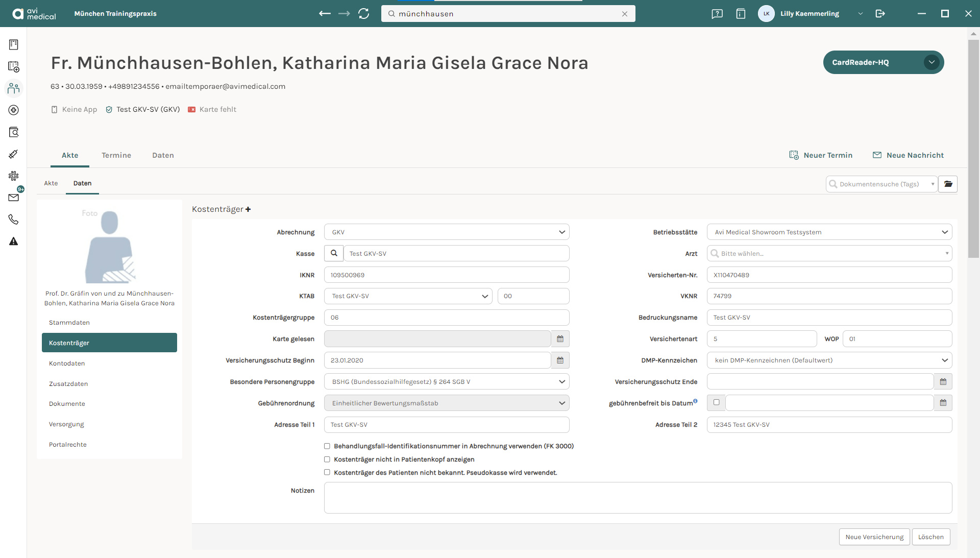980x558 pixels.
Task: Toggle the gebührenbefreit bis Datum checkbox
Action: pos(716,403)
